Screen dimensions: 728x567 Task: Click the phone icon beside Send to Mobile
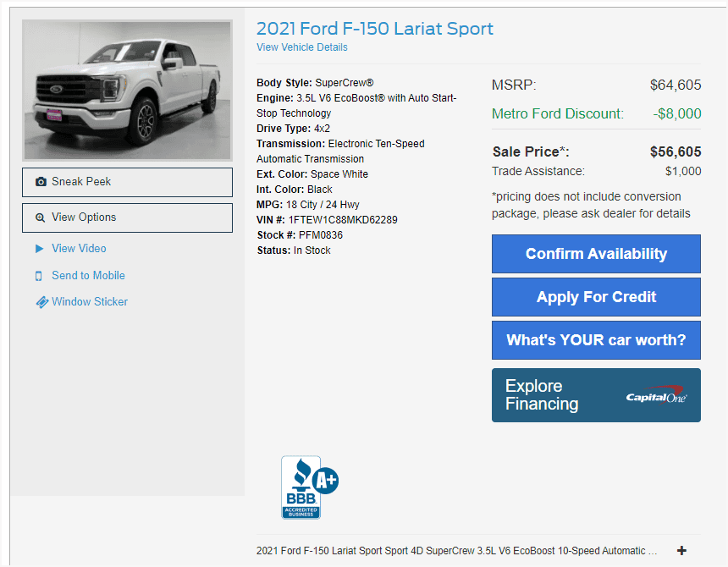pos(39,276)
